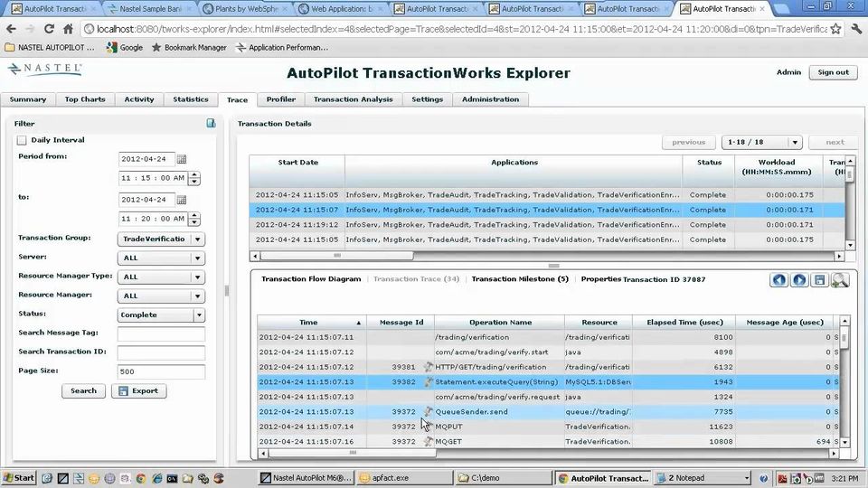The height and width of the screenshot is (488, 868).
Task: Open the Resource Manager Type dropdown
Action: click(161, 277)
